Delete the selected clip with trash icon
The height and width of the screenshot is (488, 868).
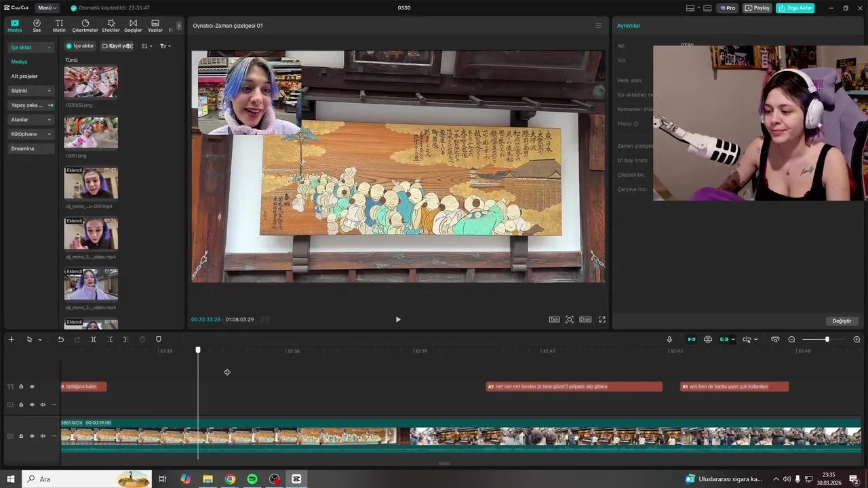[142, 340]
